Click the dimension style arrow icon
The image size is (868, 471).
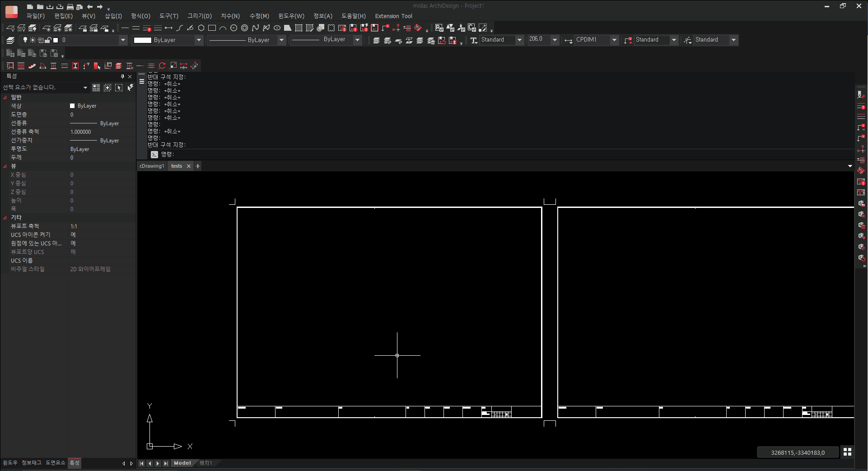(x=568, y=40)
